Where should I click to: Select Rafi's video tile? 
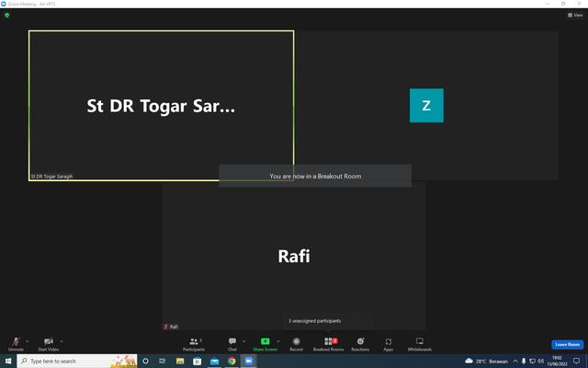click(x=294, y=256)
